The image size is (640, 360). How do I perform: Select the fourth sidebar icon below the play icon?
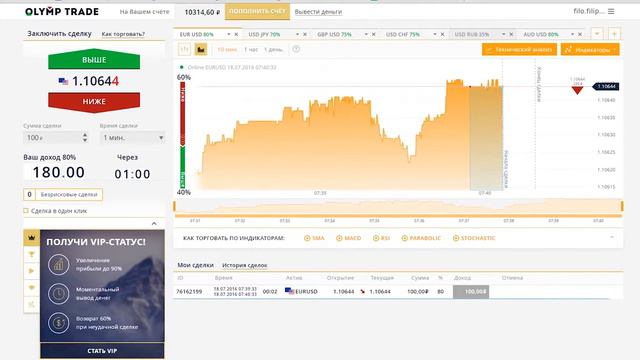31,288
